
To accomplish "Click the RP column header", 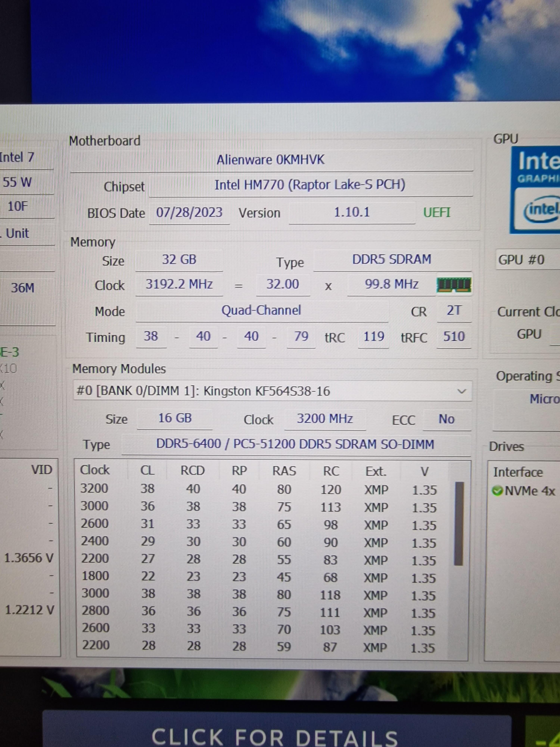I will tap(239, 471).
